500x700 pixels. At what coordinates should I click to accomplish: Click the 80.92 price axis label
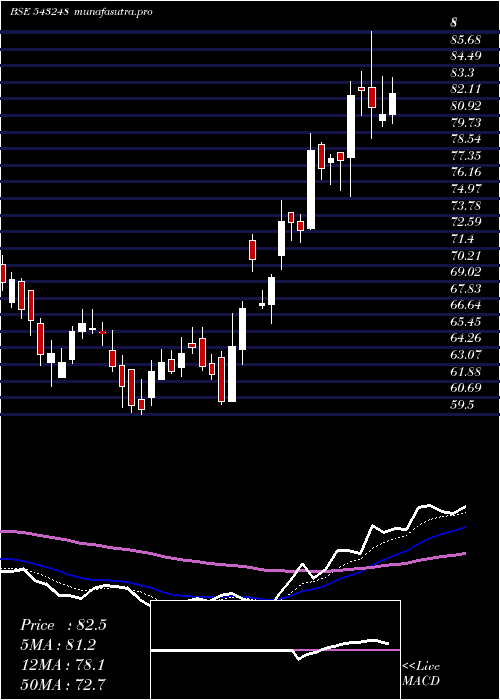(x=466, y=106)
